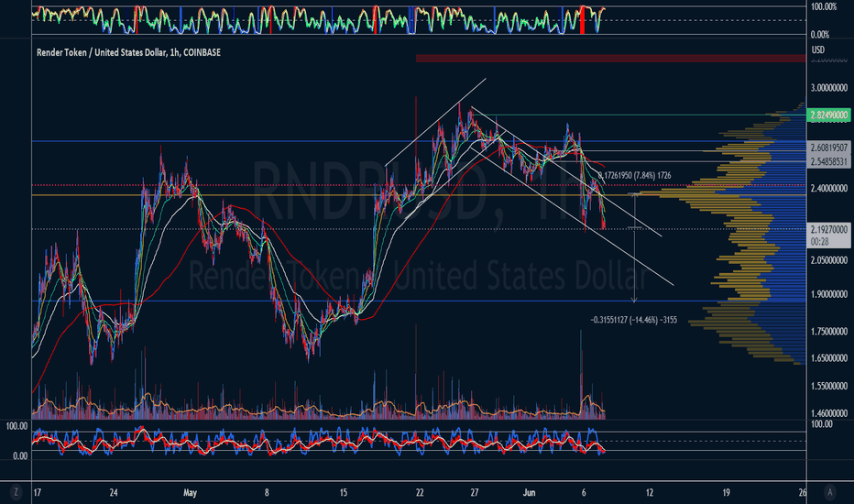Viewport: 854px width, 504px height.
Task: Click the 1.90000000 price axis value
Action: pyautogui.click(x=829, y=294)
